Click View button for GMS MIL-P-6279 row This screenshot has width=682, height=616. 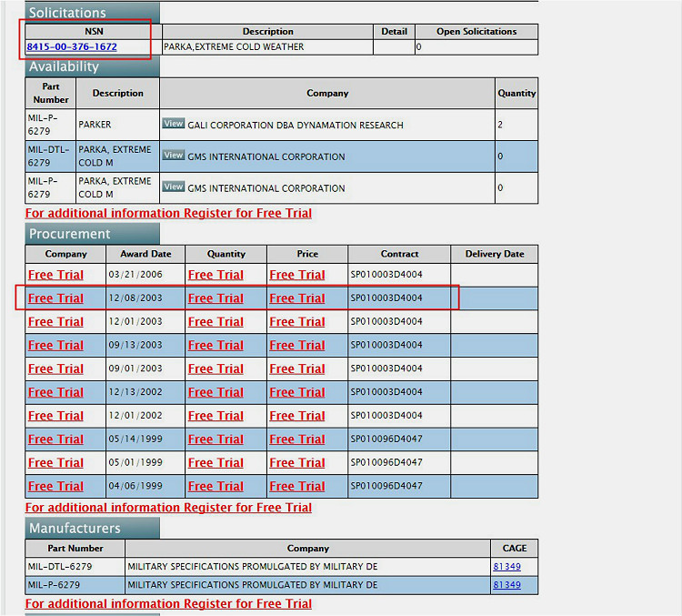coord(174,187)
